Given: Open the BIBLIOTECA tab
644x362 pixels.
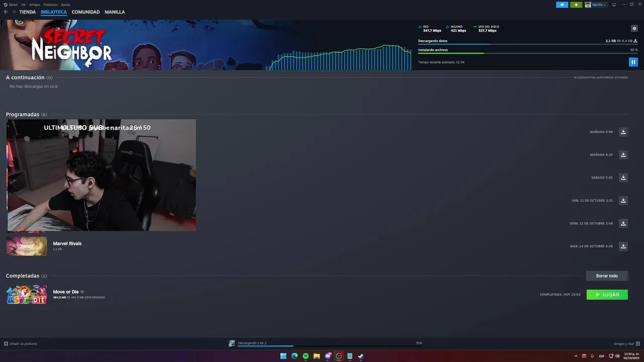Looking at the screenshot, I should coord(54,12).
